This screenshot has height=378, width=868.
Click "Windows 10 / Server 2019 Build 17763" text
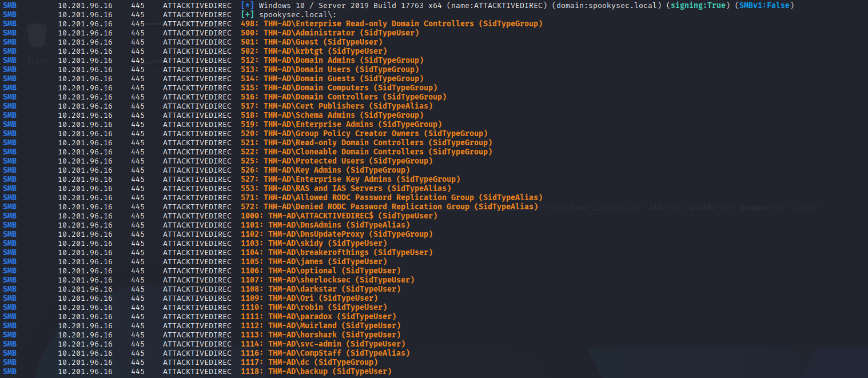coord(341,5)
